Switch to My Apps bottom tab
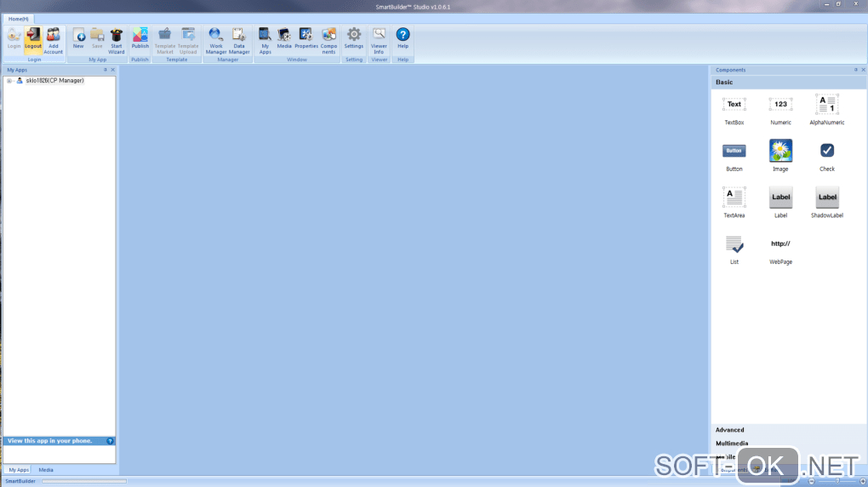Screen dimensions: 868x487 point(19,470)
